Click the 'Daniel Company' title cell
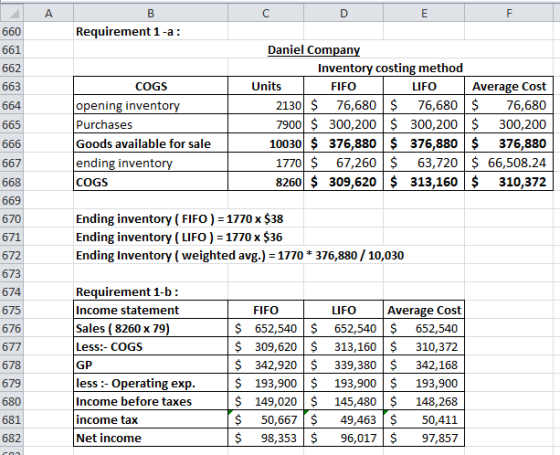The image size is (560, 455). [314, 50]
